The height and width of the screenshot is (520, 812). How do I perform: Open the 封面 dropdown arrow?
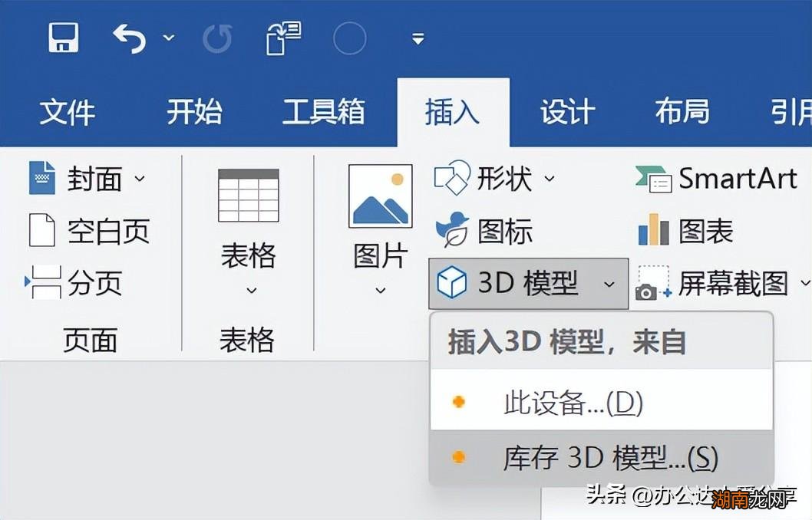tap(140, 179)
